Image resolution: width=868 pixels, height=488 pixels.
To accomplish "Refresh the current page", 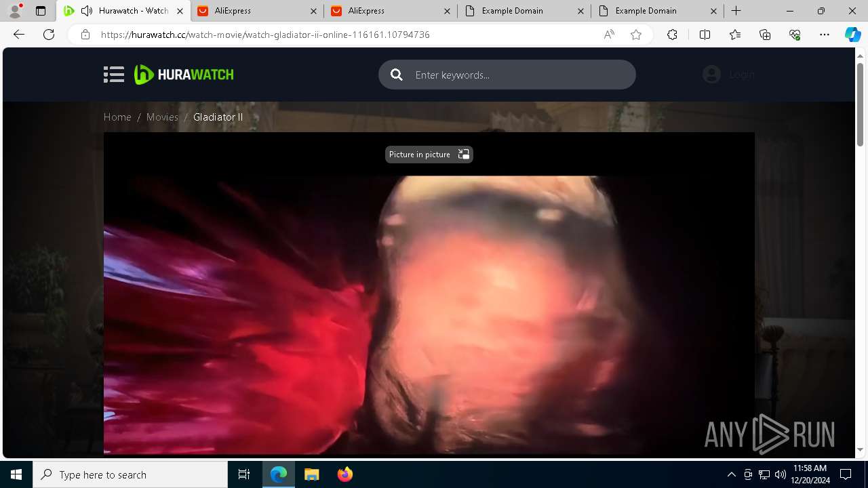I will coord(49,35).
